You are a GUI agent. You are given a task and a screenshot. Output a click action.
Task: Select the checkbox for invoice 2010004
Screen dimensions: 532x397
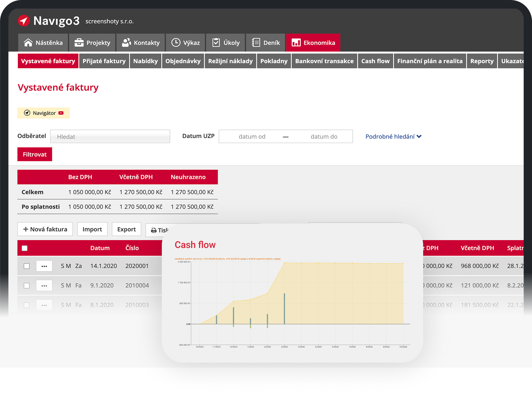point(26,286)
